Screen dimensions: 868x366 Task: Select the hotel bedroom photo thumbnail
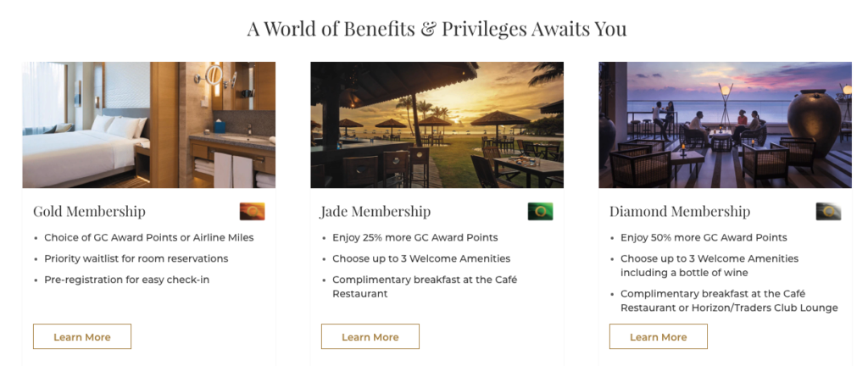point(149,125)
